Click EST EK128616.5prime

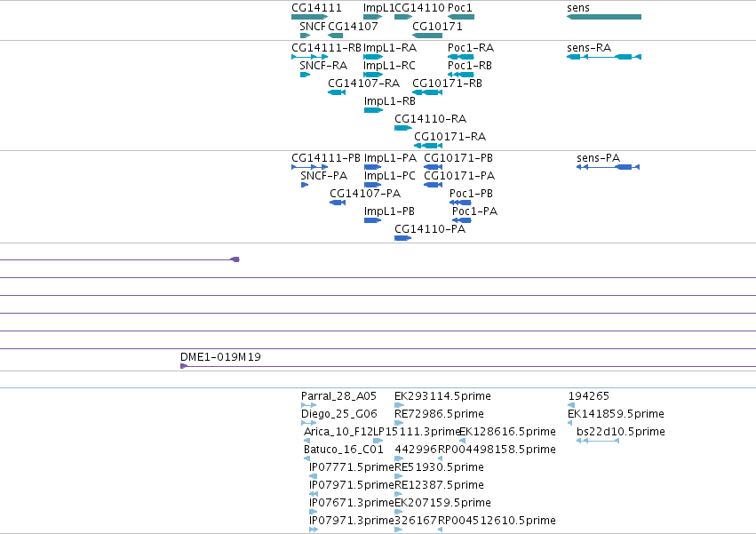click(462, 442)
